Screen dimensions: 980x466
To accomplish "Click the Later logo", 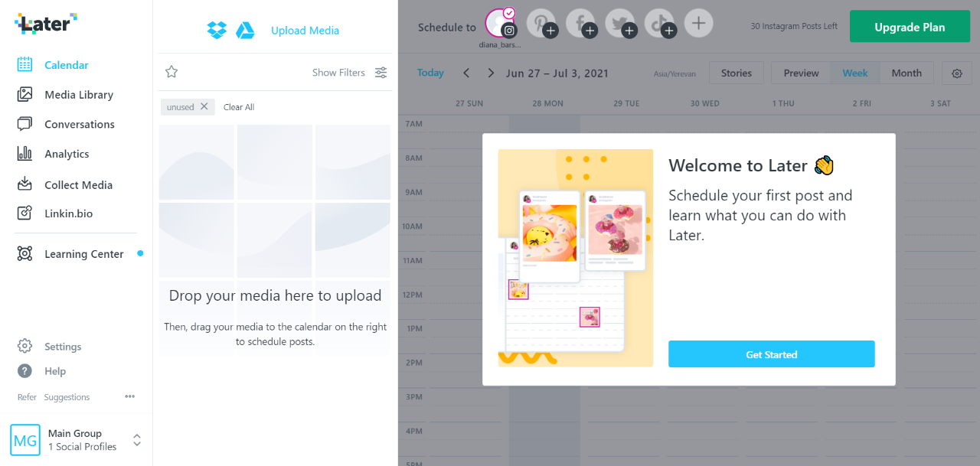I will coord(46,23).
